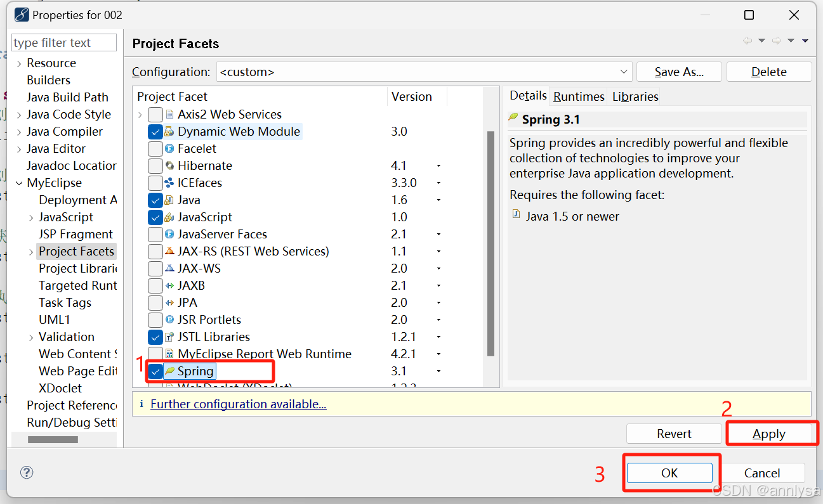This screenshot has width=823, height=504.
Task: Click the MyEclipse Report Web Runtime icon
Action: tap(169, 354)
